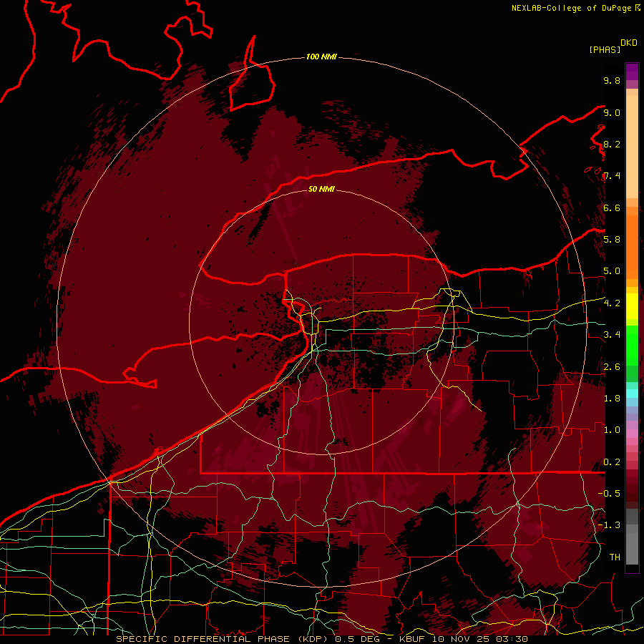644x644 pixels.
Task: Pick the 6.6 scale value
Action: point(612,208)
